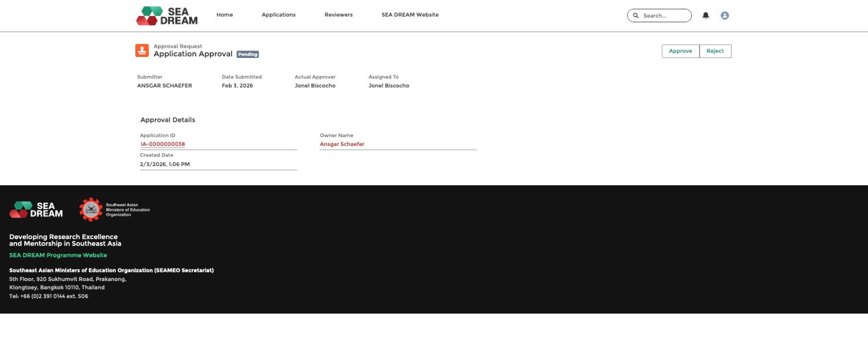The width and height of the screenshot is (868, 362).
Task: Open the notifications bell
Action: coord(705,16)
